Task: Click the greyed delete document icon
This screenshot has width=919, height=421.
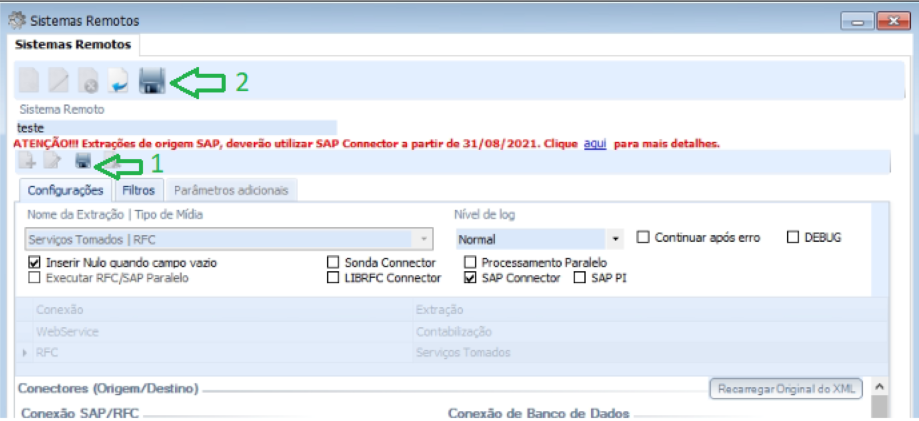Action: click(89, 81)
